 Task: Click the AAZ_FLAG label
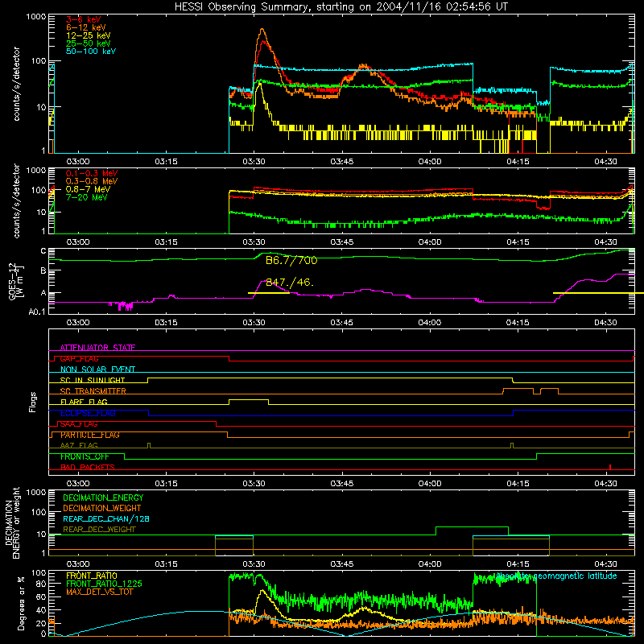(79, 445)
